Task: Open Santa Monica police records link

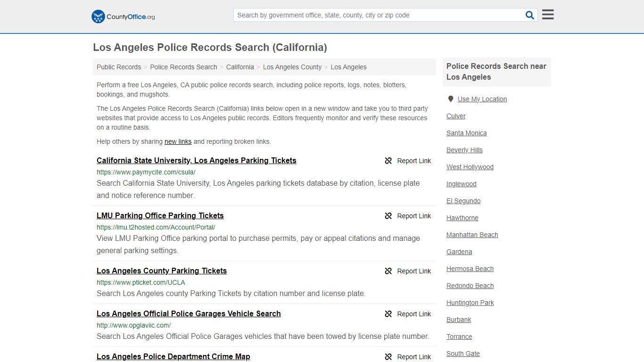Action: pos(467,133)
